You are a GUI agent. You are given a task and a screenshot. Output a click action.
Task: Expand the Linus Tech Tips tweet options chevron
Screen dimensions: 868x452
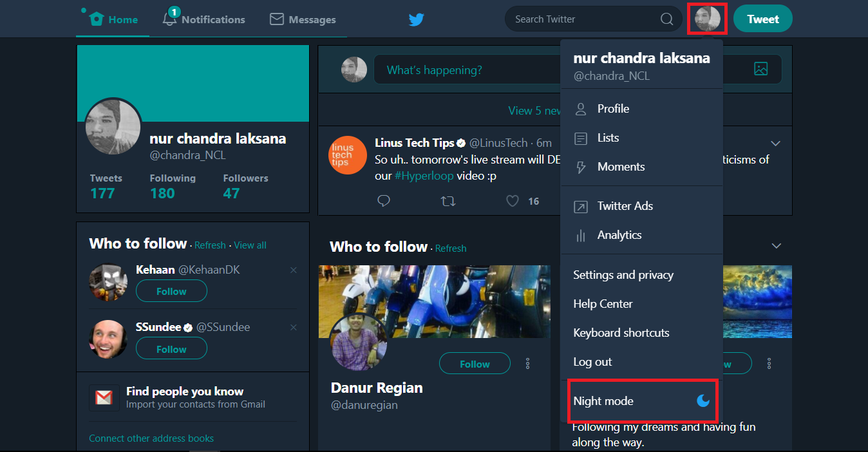tap(775, 143)
